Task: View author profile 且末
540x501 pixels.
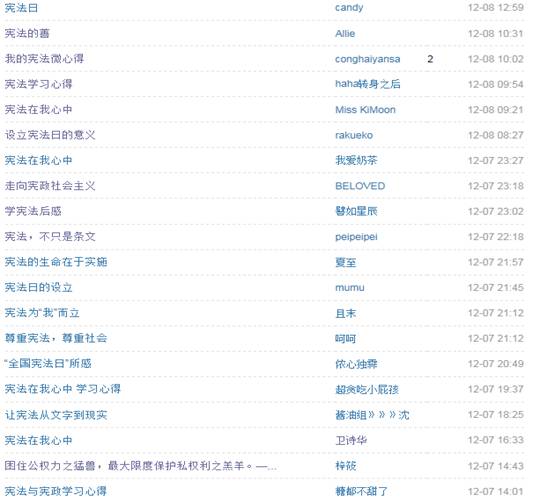Action: coord(345,313)
